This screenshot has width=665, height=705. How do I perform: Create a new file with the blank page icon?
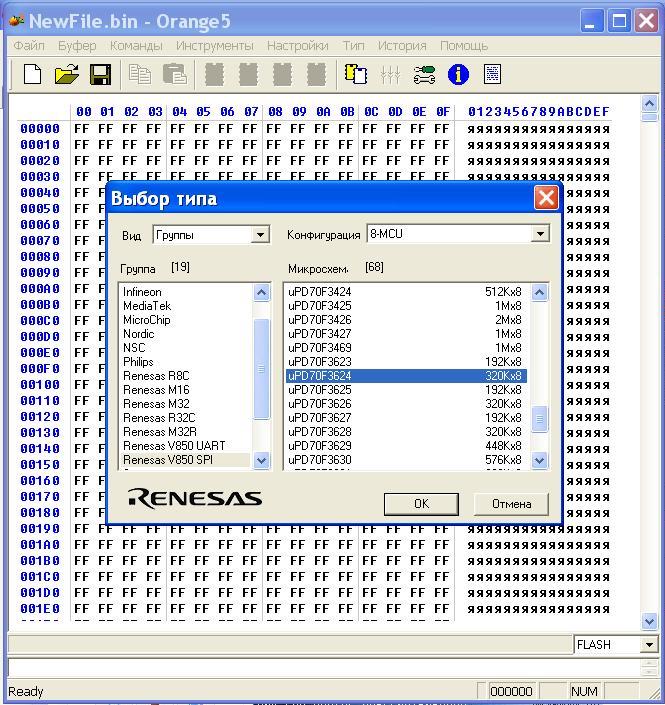point(32,74)
